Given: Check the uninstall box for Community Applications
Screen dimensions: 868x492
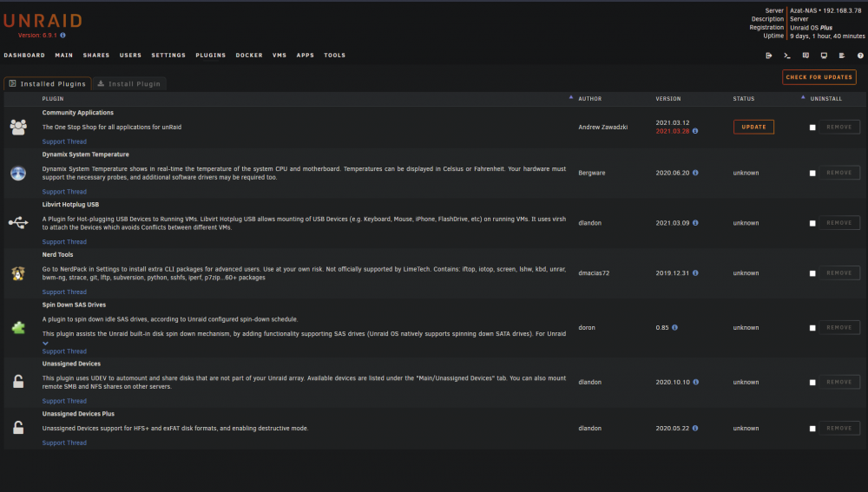Looking at the screenshot, I should 812,128.
